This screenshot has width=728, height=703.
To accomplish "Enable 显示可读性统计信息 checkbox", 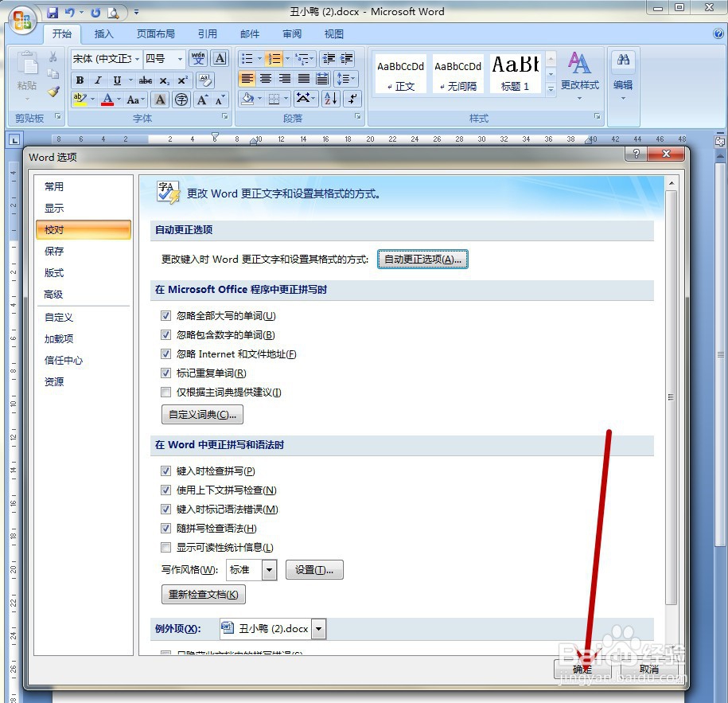I will [x=165, y=547].
